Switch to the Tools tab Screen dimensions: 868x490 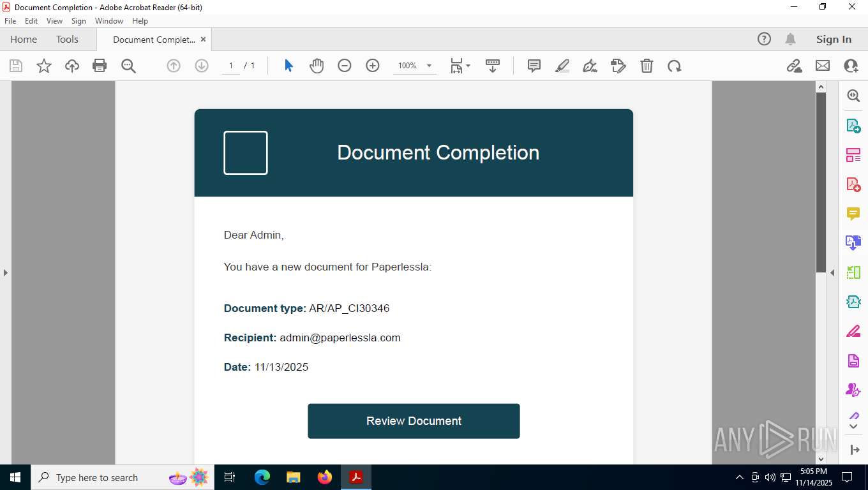67,40
